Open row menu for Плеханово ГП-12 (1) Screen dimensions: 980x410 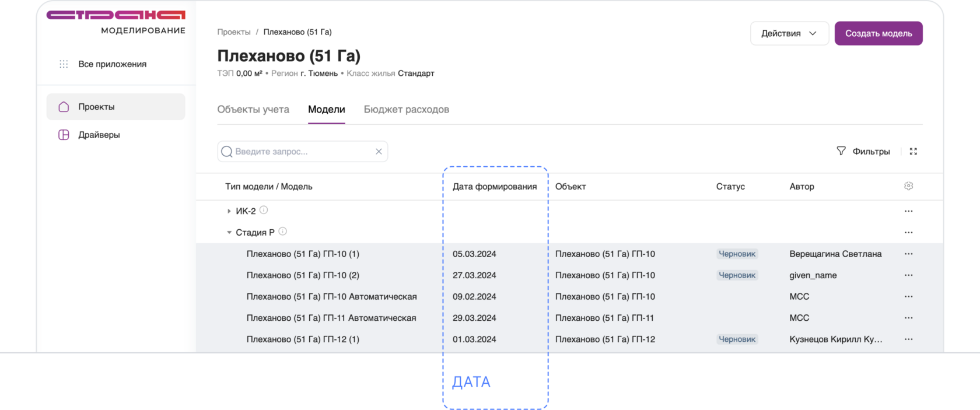[x=908, y=339]
